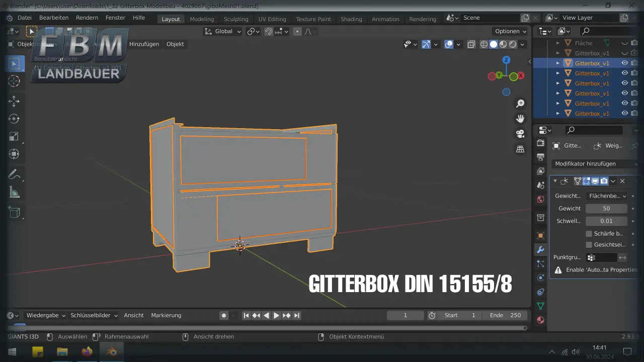This screenshot has width=644, height=362.
Task: Open the Wiedergabe dropdown in timeline
Action: click(x=46, y=315)
